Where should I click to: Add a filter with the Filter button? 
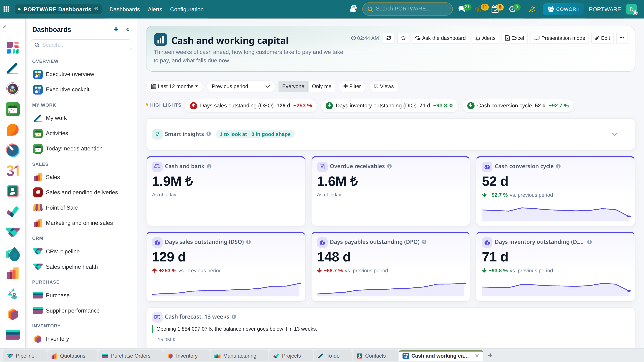(352, 86)
